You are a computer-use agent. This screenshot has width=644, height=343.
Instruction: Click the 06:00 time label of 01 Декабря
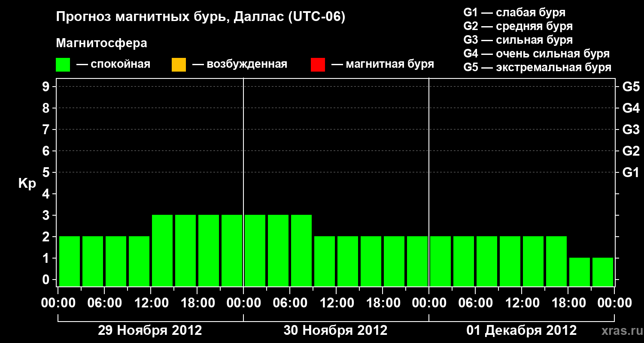tap(475, 303)
